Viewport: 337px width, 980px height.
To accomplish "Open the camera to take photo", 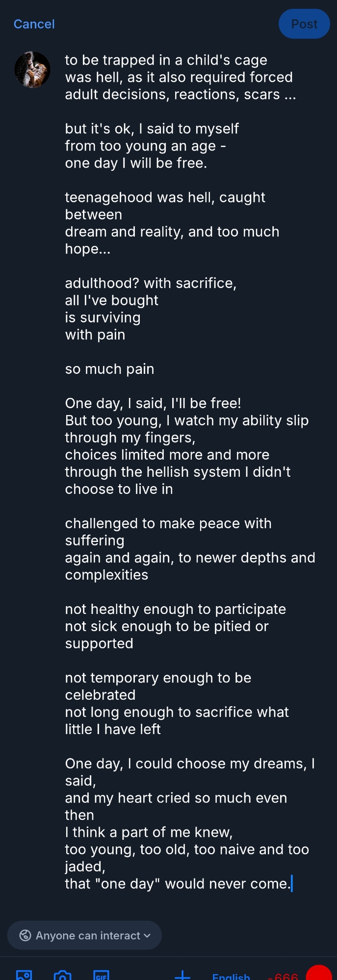I will 62,975.
